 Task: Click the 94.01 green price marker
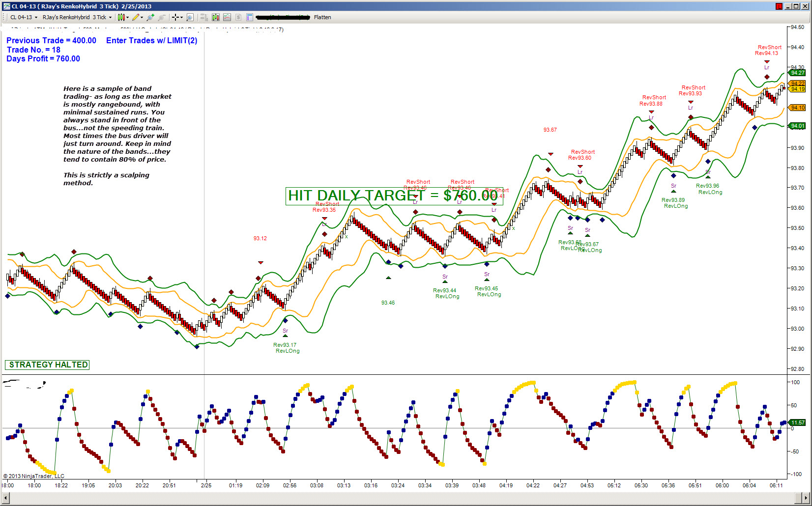(x=797, y=126)
